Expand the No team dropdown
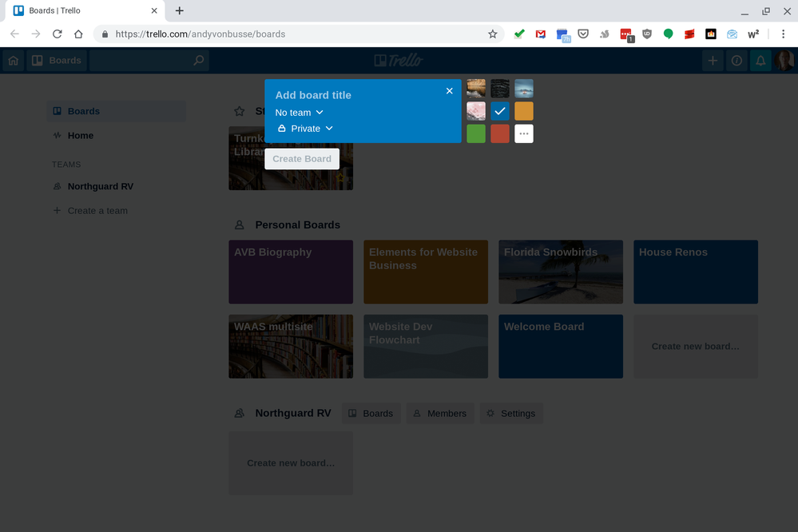 (300, 113)
